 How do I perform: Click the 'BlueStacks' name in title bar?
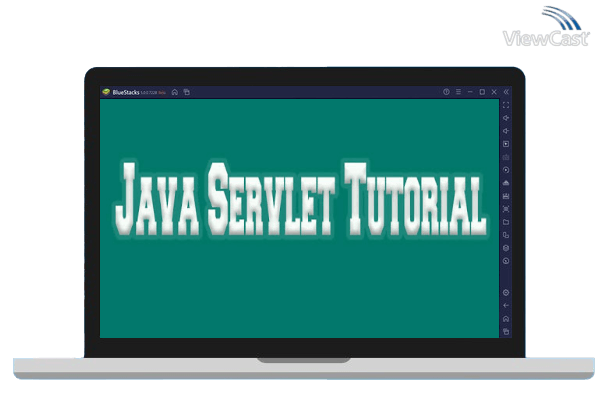coord(126,92)
